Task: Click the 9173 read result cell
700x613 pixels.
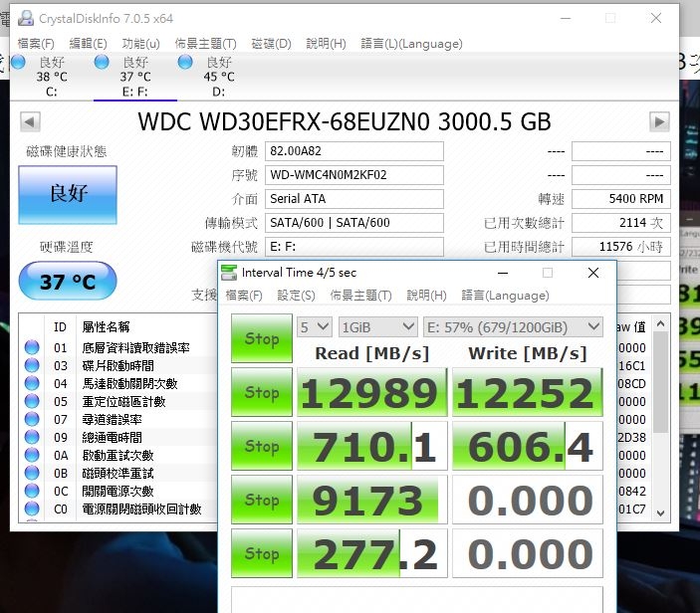Action: click(x=372, y=500)
